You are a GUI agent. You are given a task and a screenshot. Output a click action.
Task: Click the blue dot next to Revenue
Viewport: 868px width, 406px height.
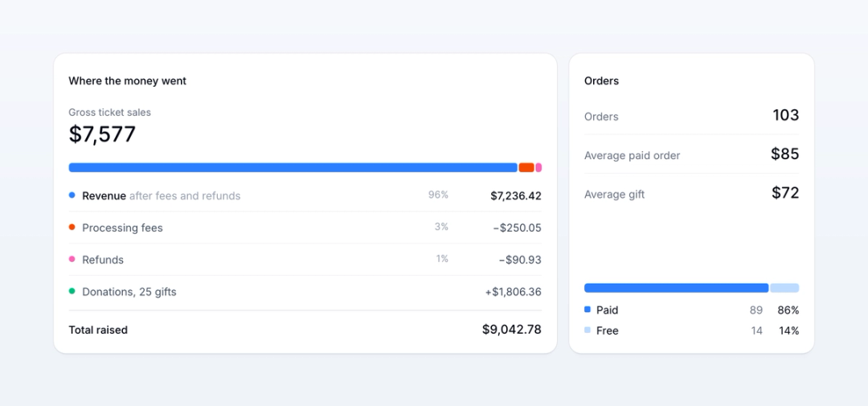pos(72,195)
